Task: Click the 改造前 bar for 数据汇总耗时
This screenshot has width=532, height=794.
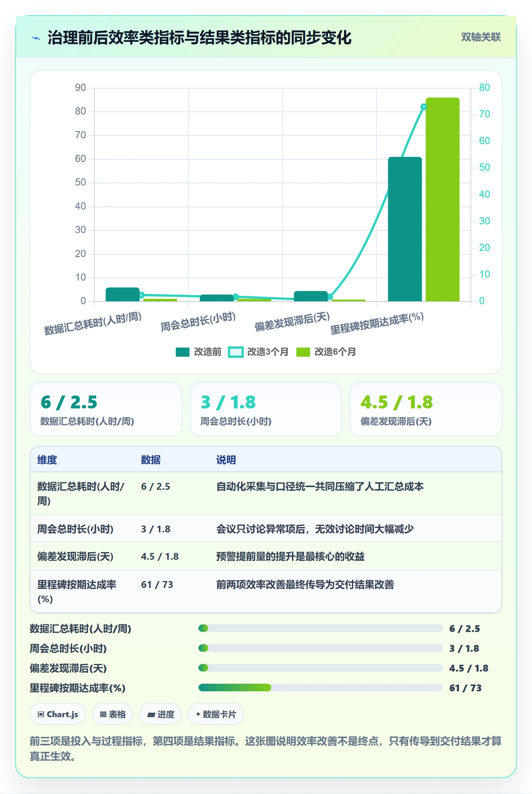Action: tap(122, 295)
